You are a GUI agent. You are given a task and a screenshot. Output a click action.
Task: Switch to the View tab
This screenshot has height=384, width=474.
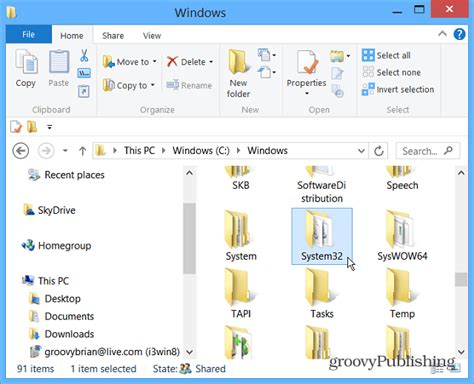(x=152, y=35)
